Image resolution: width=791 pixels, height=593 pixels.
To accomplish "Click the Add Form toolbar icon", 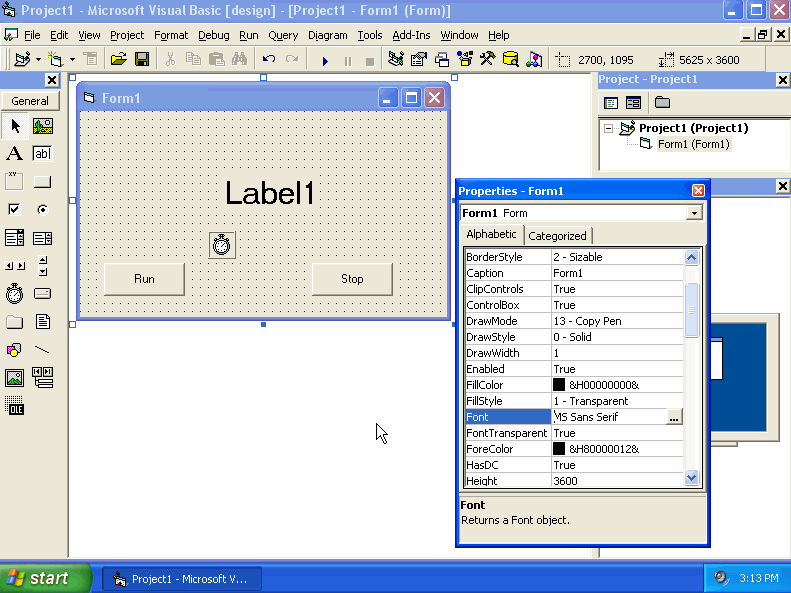I will (55, 60).
